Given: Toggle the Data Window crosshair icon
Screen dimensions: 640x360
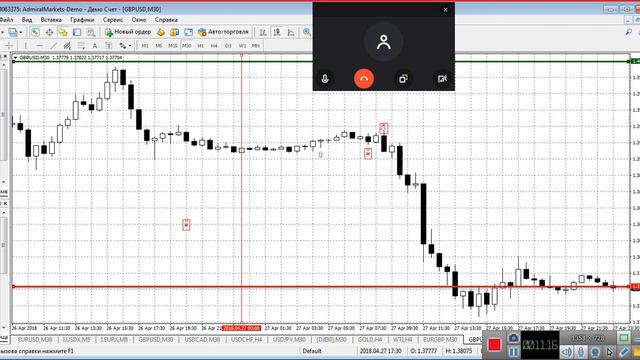Looking at the screenshot, I should (49, 32).
